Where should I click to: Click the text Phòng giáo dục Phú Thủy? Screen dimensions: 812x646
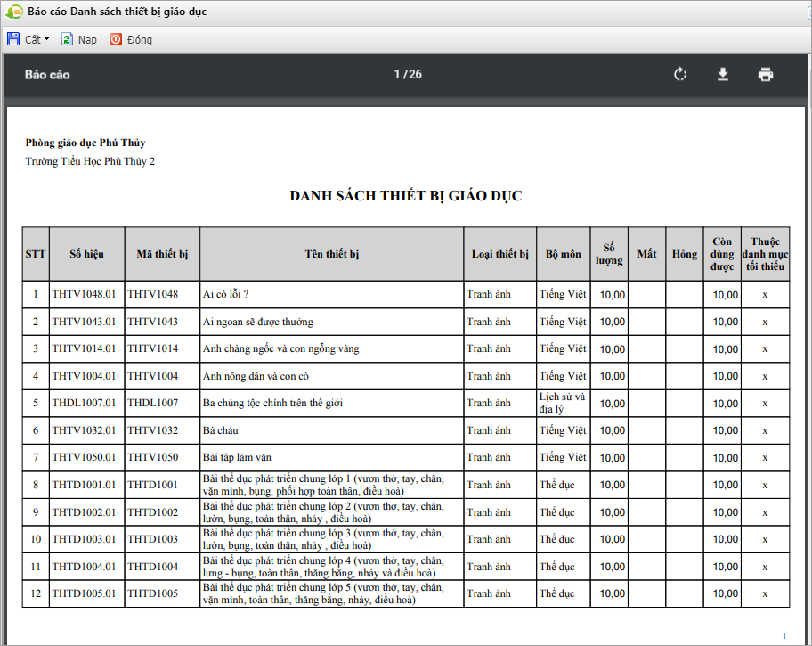coord(85,143)
